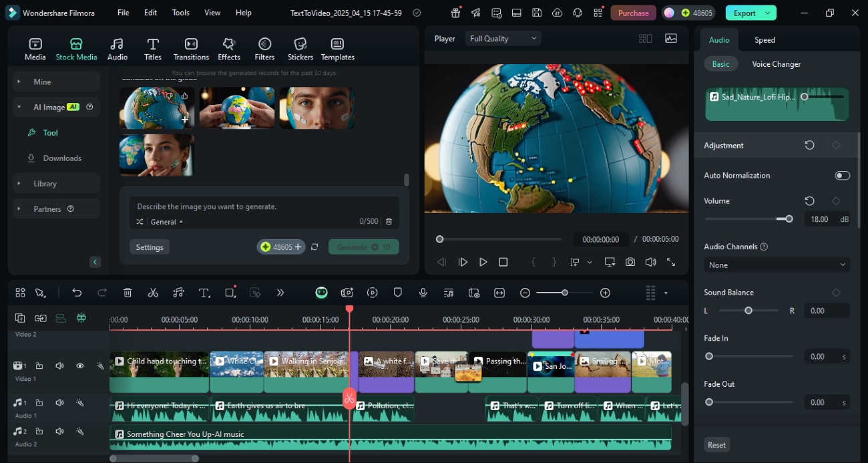Open the Audio Channels None dropdown
The width and height of the screenshot is (868, 463).
coord(777,265)
